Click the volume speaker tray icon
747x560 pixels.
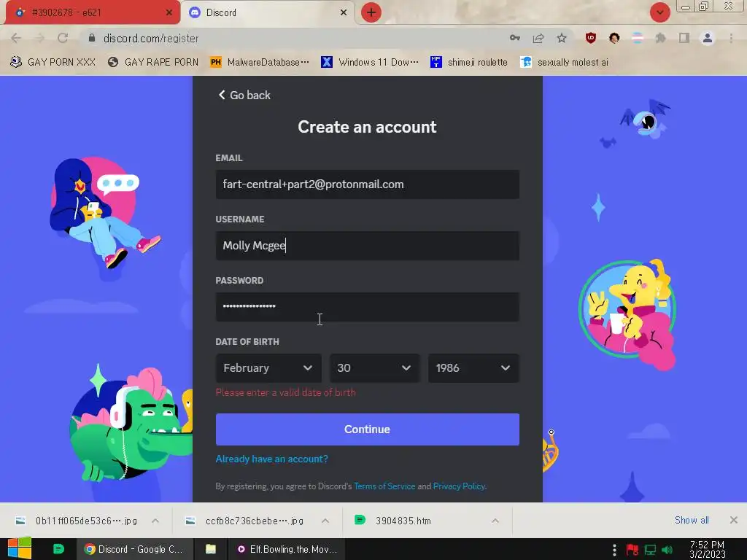point(667,550)
